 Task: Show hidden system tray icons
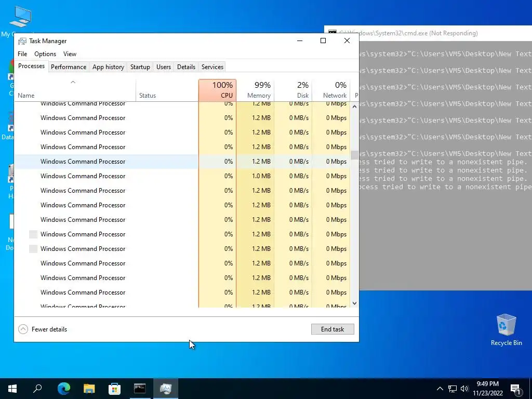tap(440, 389)
